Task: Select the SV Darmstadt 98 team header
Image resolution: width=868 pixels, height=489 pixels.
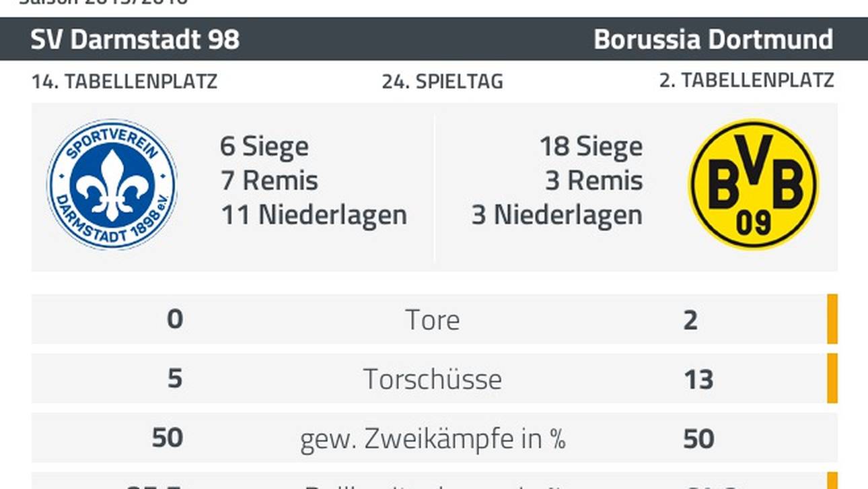Action: click(135, 40)
